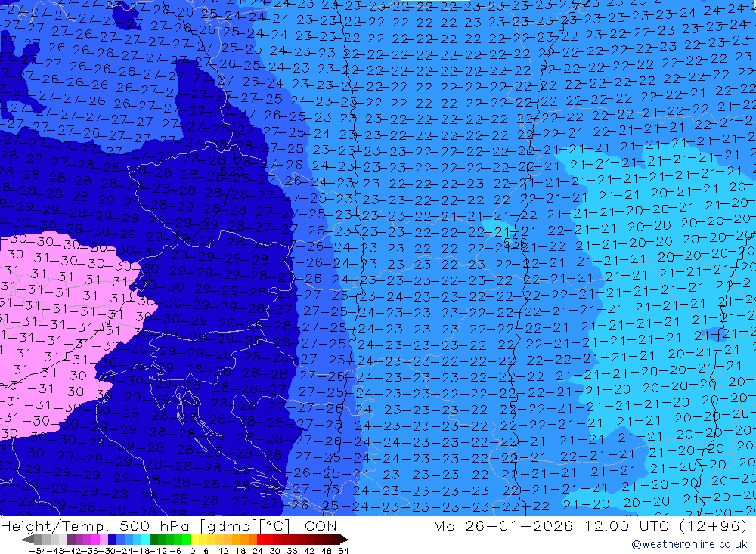The height and width of the screenshot is (554, 756).
Task: Click the left arrow end of the color scale
Action: coord(27,540)
